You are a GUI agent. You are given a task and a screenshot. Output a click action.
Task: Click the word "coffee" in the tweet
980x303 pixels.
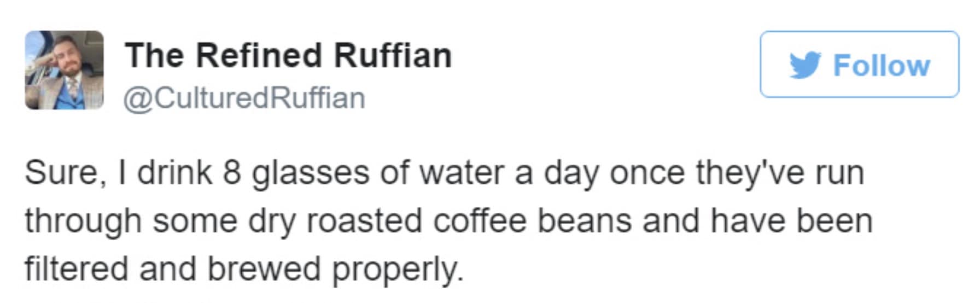(x=480, y=221)
